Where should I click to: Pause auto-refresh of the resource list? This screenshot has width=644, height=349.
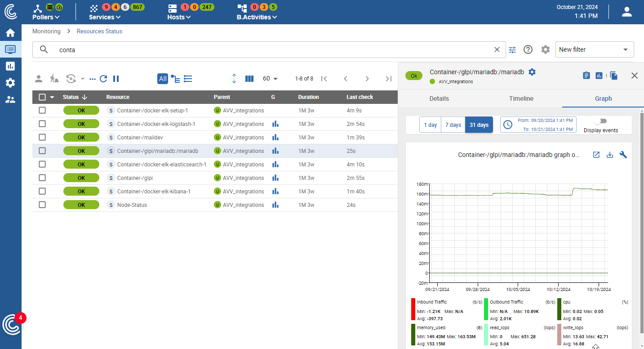[x=116, y=79]
